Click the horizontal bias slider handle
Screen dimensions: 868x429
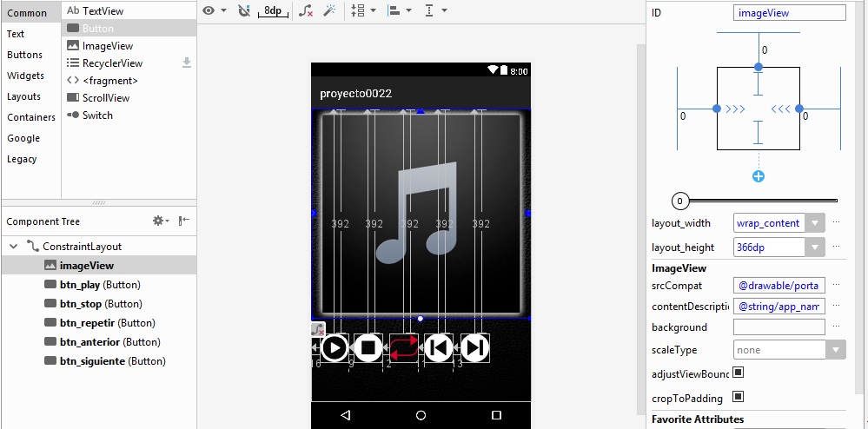(x=680, y=201)
